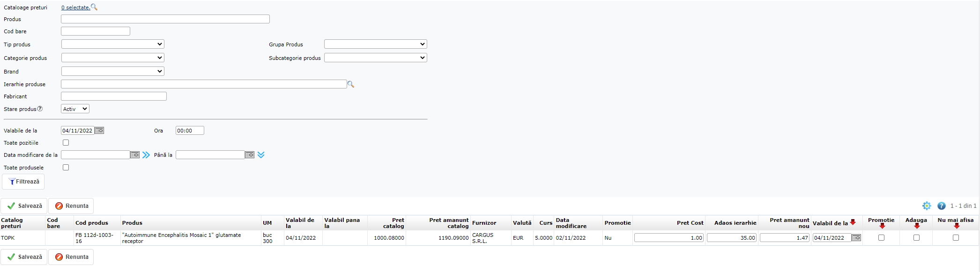Open help question mark icon above table

pos(941,206)
